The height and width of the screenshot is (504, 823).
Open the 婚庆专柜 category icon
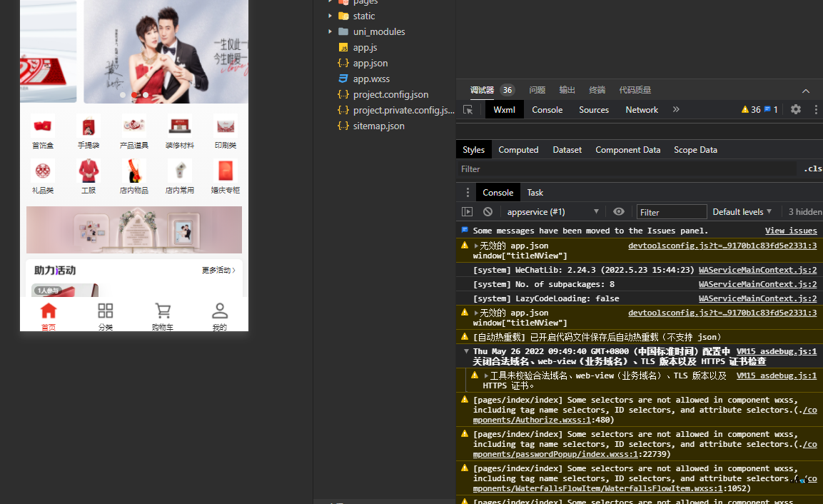click(x=225, y=171)
